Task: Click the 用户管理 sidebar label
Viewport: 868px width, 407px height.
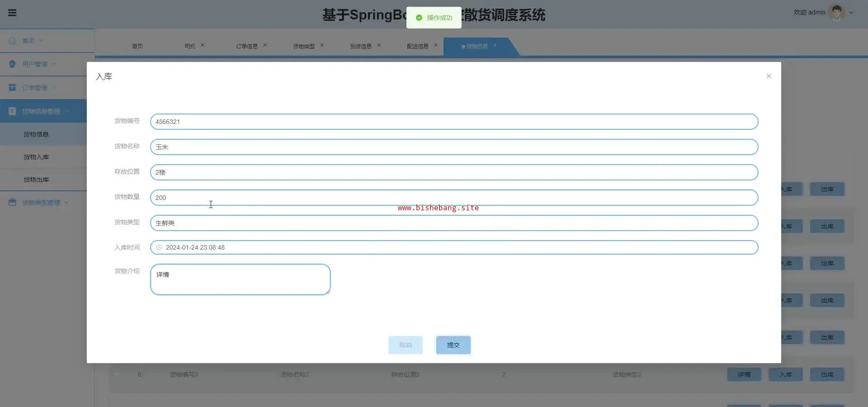Action: pos(35,64)
